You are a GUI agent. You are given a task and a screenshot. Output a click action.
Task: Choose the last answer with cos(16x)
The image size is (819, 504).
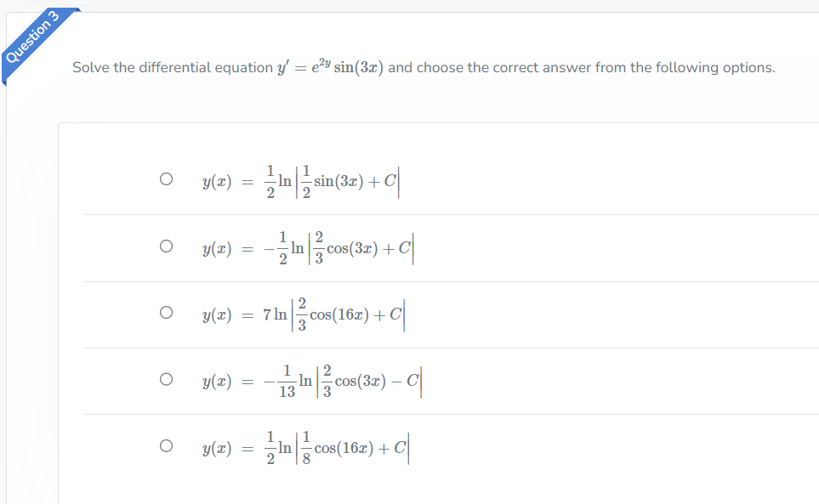coord(167,445)
